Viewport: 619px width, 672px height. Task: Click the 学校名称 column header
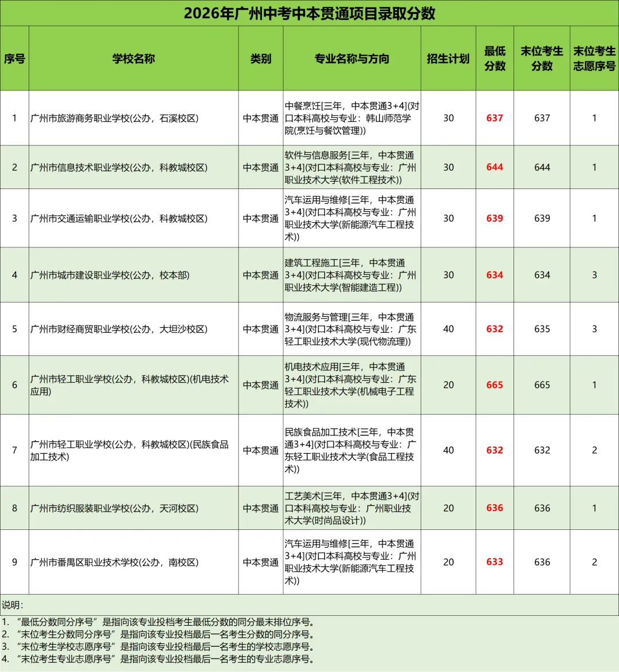[134, 58]
